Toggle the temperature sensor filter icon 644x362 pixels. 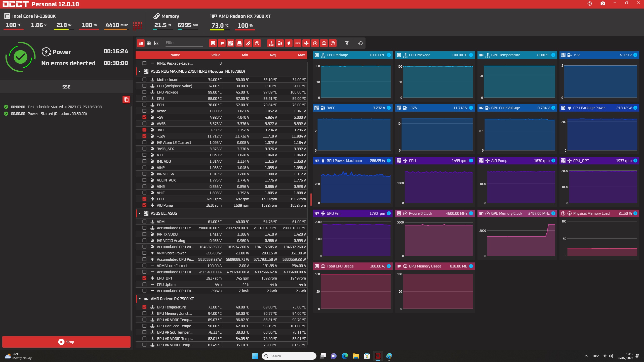click(271, 43)
